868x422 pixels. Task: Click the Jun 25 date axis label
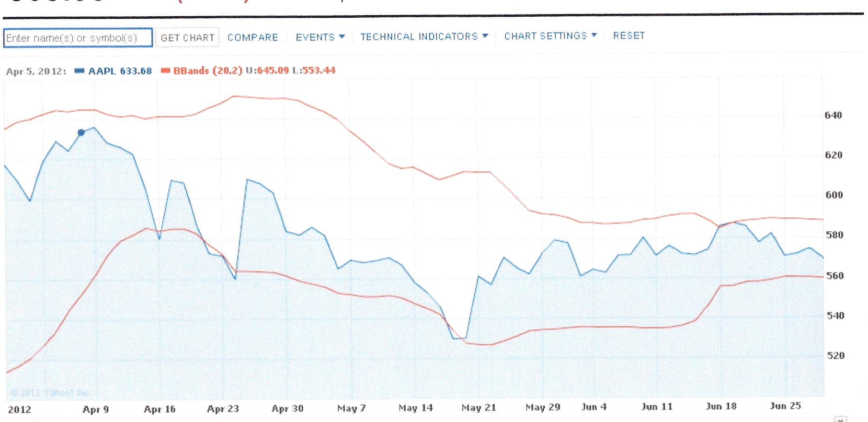(x=785, y=406)
